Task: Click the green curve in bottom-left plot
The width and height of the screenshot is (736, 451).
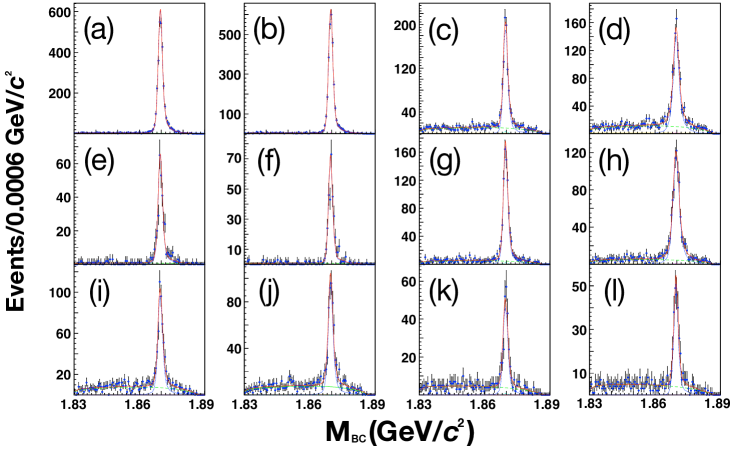Action: (160, 387)
